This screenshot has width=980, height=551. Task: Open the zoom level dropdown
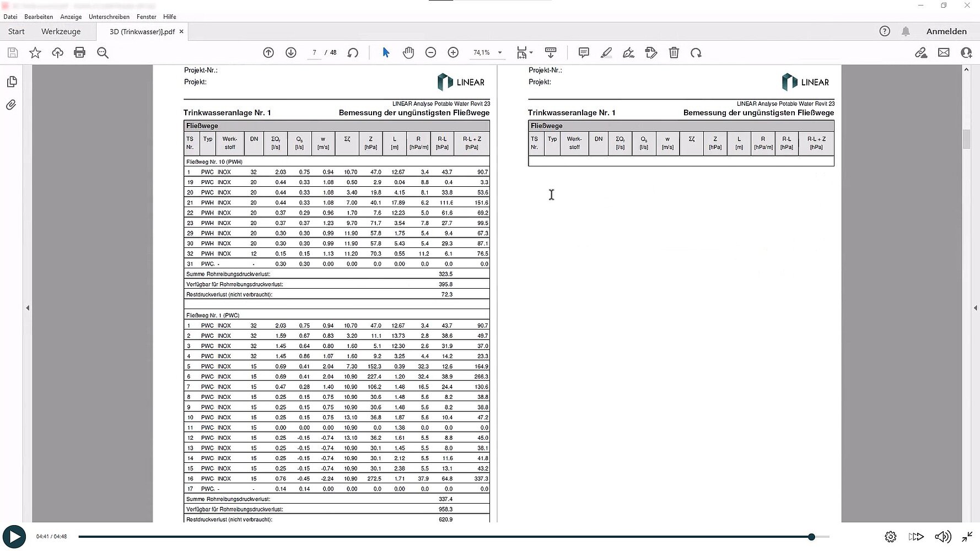[x=500, y=53]
